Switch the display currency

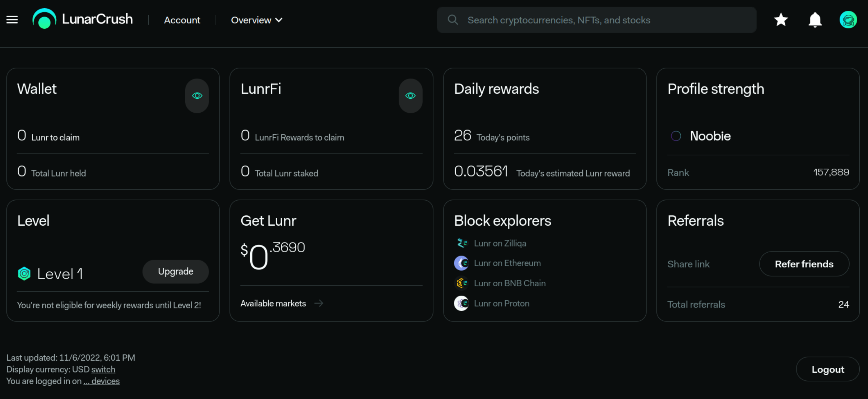(x=103, y=369)
